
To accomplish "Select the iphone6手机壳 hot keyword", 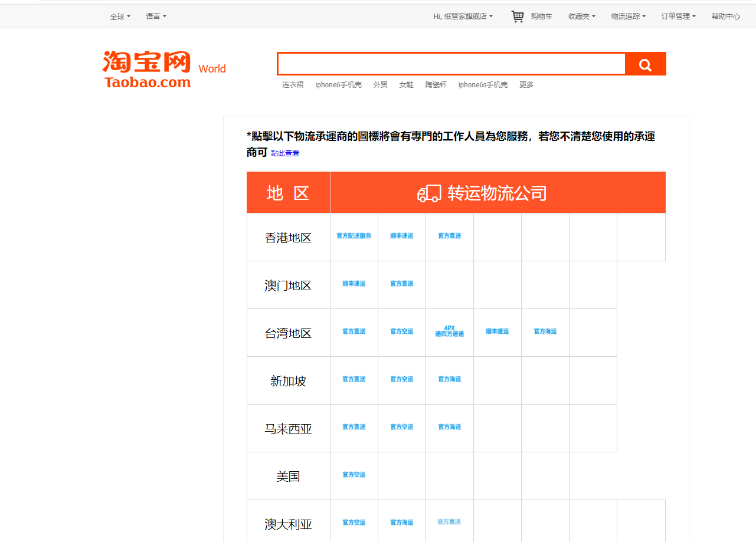I will [x=338, y=85].
